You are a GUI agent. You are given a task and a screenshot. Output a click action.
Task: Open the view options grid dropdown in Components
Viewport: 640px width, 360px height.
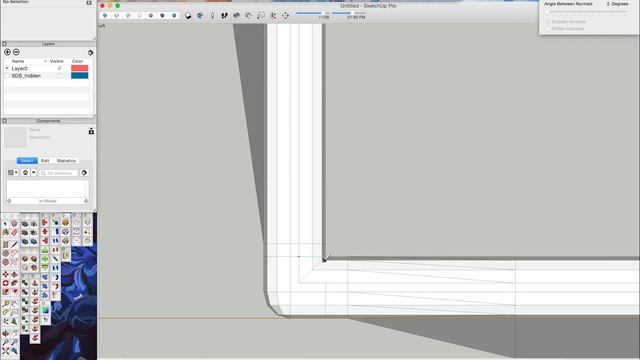[x=13, y=173]
